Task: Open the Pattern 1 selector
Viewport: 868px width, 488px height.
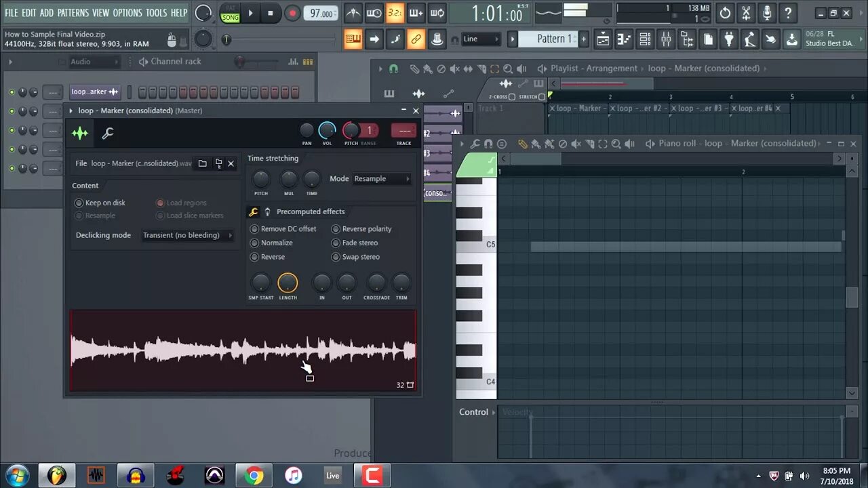Action: pos(549,39)
